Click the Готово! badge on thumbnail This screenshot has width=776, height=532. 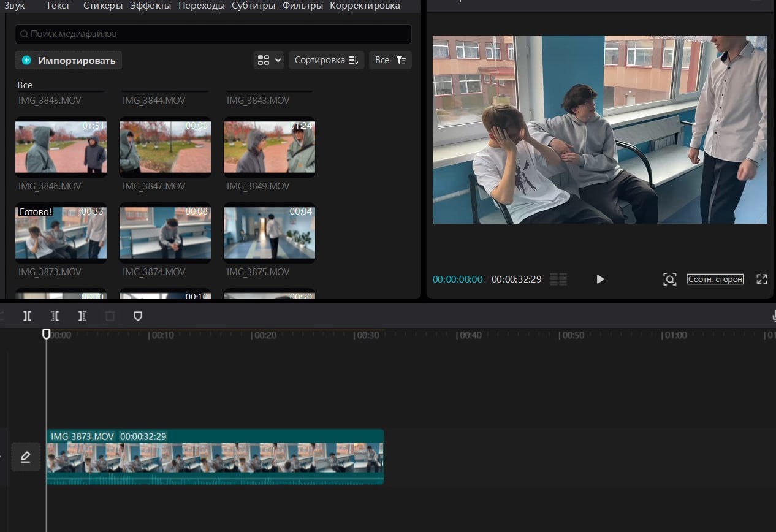36,211
